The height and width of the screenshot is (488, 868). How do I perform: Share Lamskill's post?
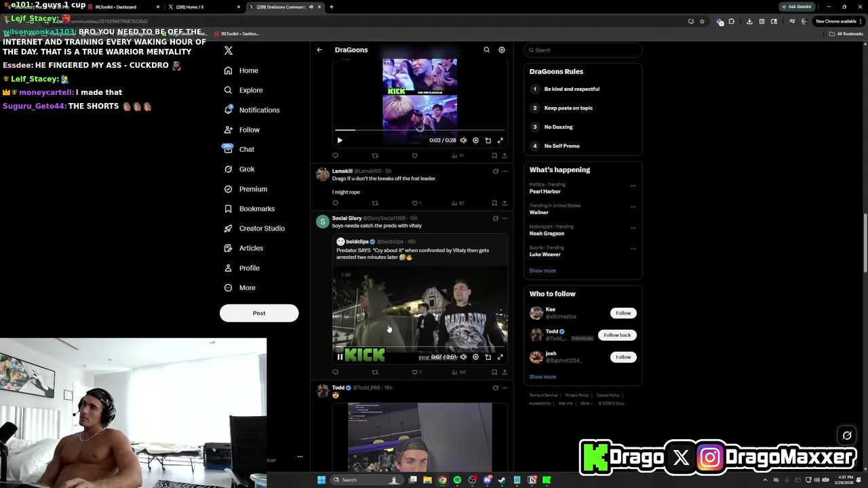point(504,203)
